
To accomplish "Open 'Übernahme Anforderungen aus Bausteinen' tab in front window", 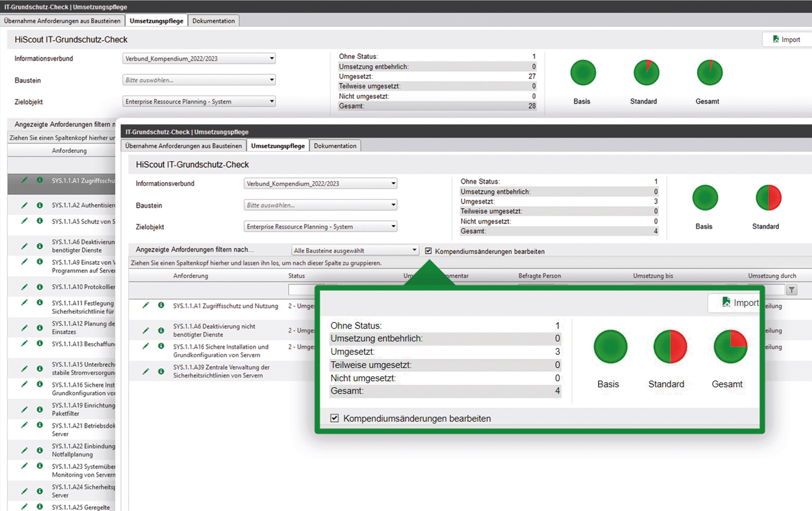I will [183, 146].
